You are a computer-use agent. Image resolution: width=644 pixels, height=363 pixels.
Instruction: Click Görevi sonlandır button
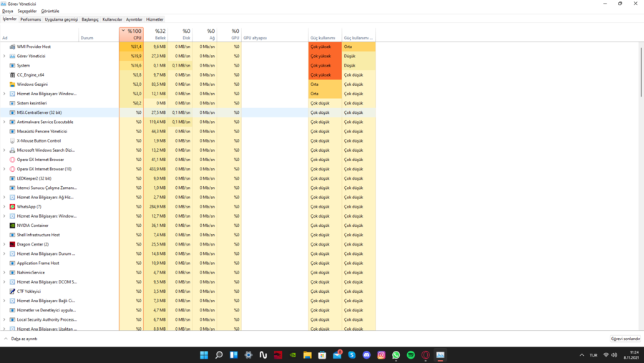625,339
